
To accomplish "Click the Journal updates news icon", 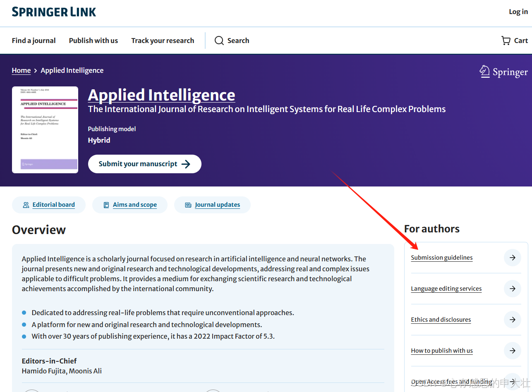I will (x=188, y=205).
